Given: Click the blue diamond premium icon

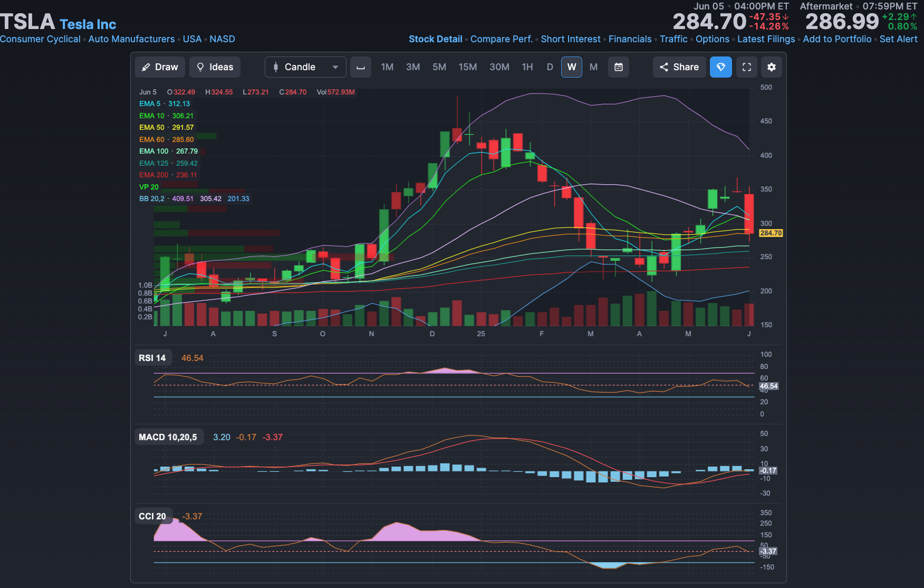Looking at the screenshot, I should coord(721,67).
